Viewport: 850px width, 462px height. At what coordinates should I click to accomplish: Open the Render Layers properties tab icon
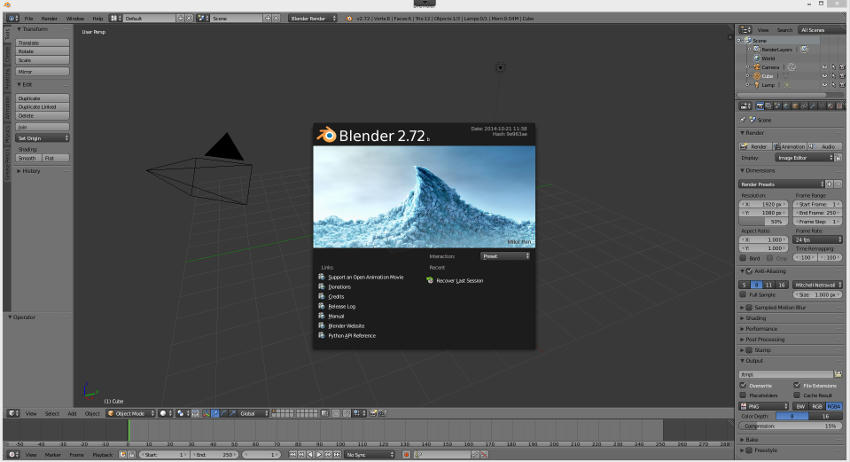coord(769,106)
